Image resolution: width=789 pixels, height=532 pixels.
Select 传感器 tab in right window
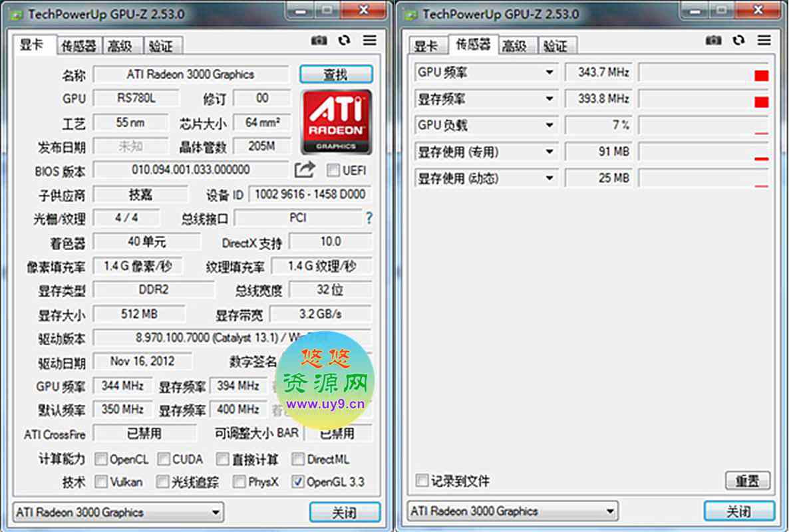coord(473,45)
